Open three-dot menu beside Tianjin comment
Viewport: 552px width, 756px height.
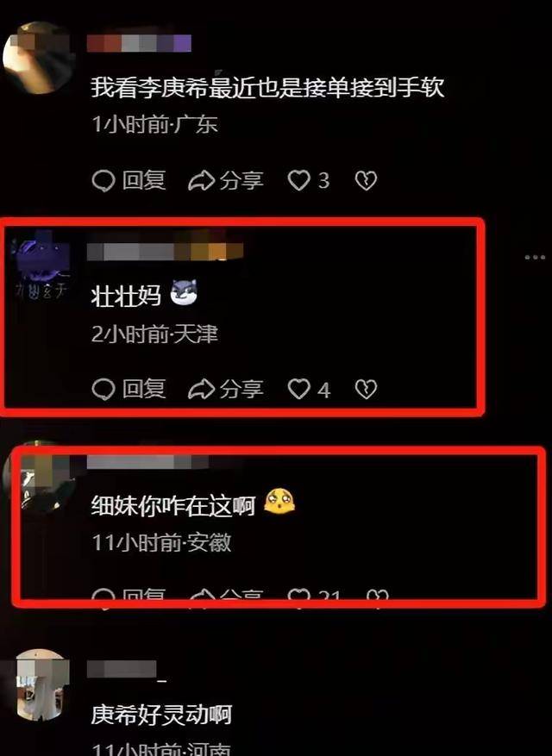tap(535, 258)
